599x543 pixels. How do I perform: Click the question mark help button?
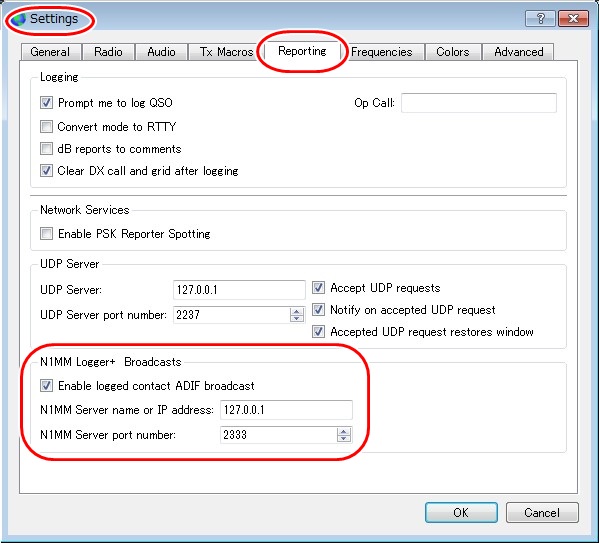click(540, 18)
